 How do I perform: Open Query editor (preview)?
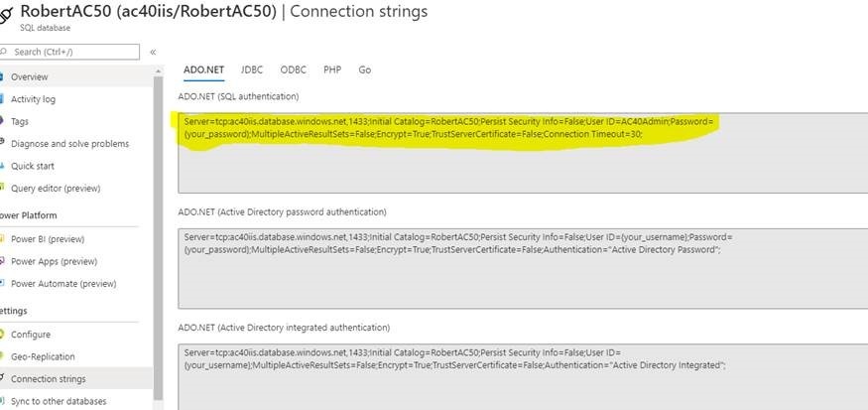coord(56,189)
